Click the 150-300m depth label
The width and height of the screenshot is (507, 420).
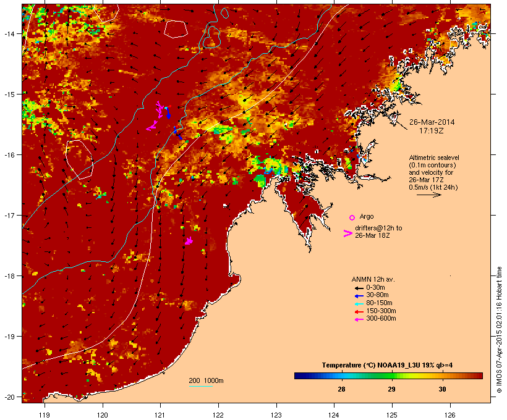[381, 311]
